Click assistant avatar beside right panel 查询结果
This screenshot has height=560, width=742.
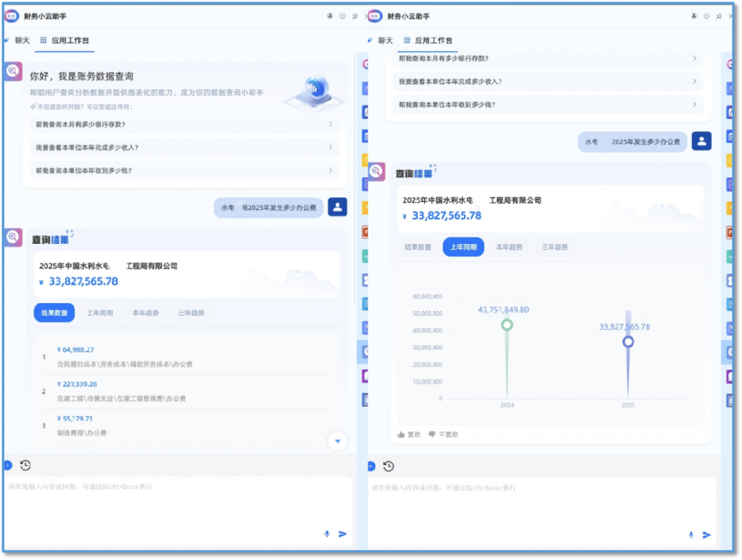[x=376, y=171]
